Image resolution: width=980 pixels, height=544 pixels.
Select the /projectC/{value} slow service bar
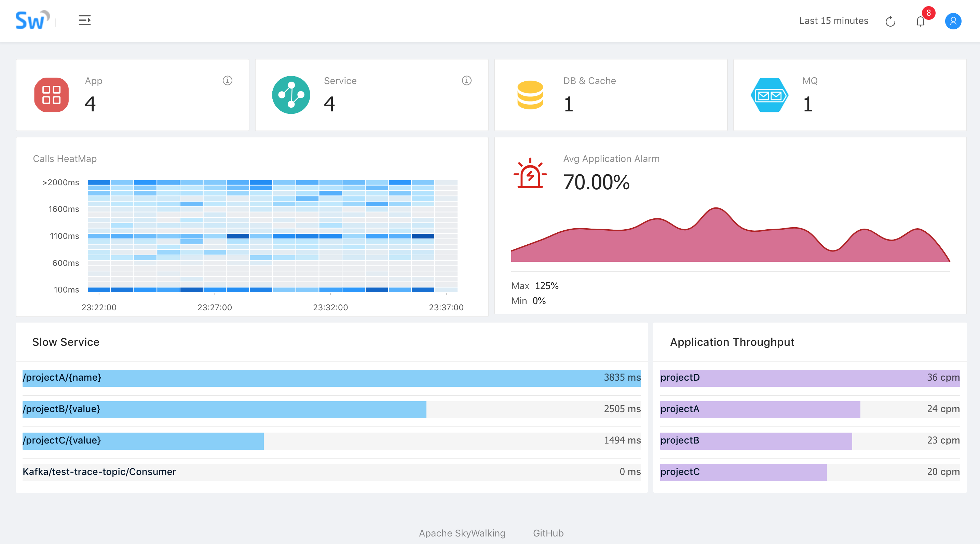(x=332, y=440)
